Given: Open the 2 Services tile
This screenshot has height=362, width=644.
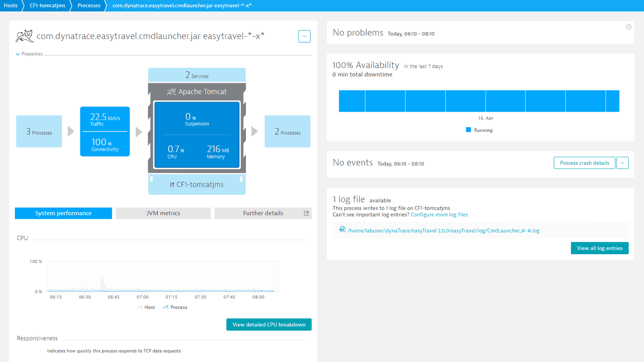Looking at the screenshot, I should click(197, 75).
